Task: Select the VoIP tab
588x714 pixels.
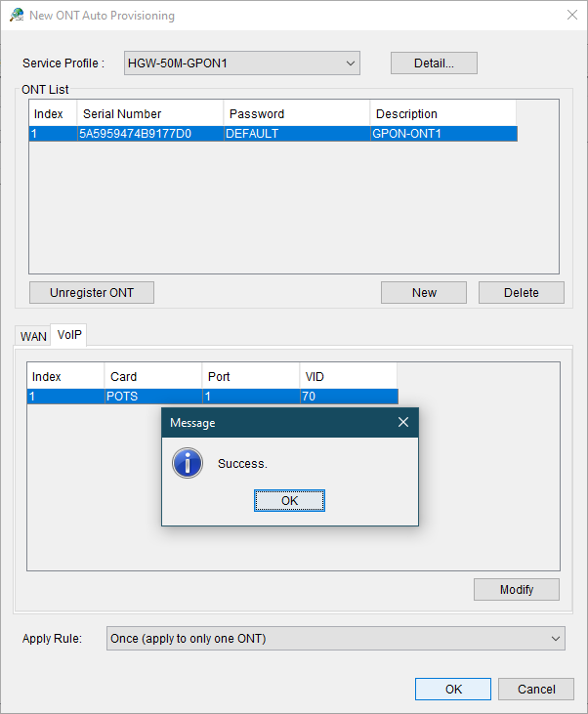Action: click(x=69, y=335)
